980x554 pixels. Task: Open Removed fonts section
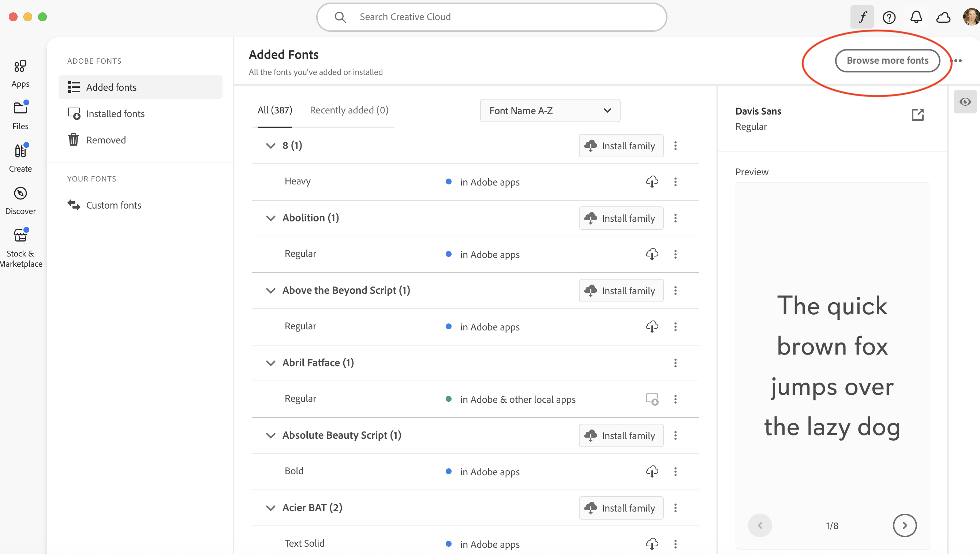click(141, 140)
